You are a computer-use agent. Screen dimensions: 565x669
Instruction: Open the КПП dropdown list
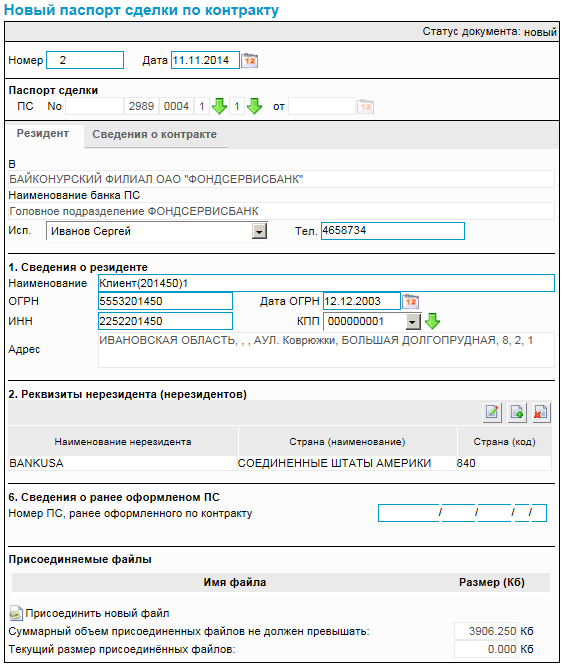click(413, 322)
